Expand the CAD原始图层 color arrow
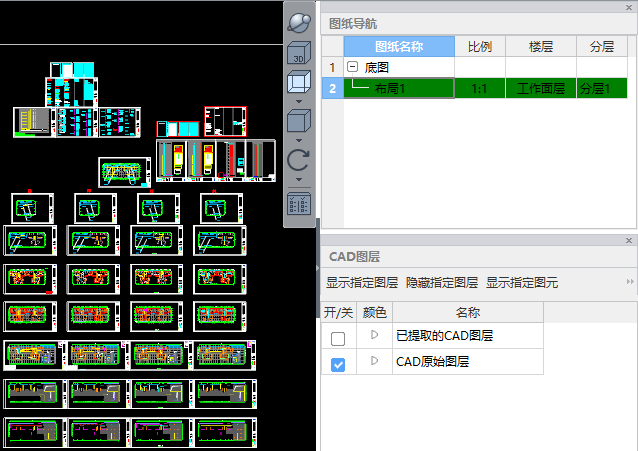Viewport: 638px width, 451px height. [x=374, y=362]
